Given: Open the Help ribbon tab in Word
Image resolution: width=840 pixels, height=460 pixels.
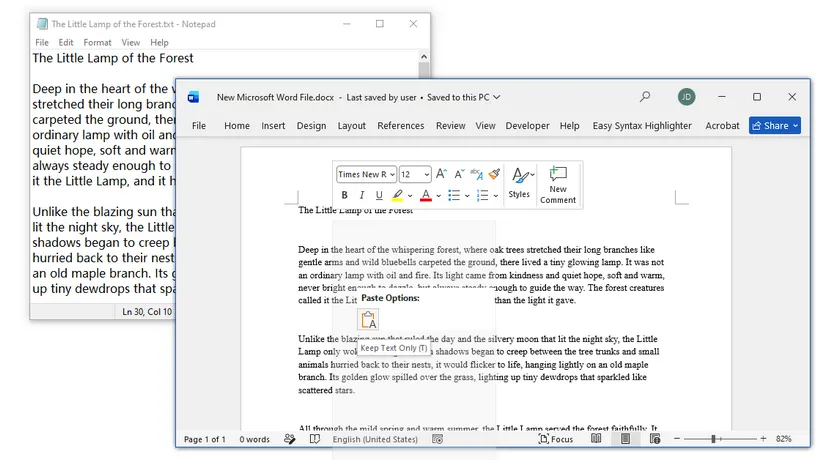Looking at the screenshot, I should (x=569, y=126).
